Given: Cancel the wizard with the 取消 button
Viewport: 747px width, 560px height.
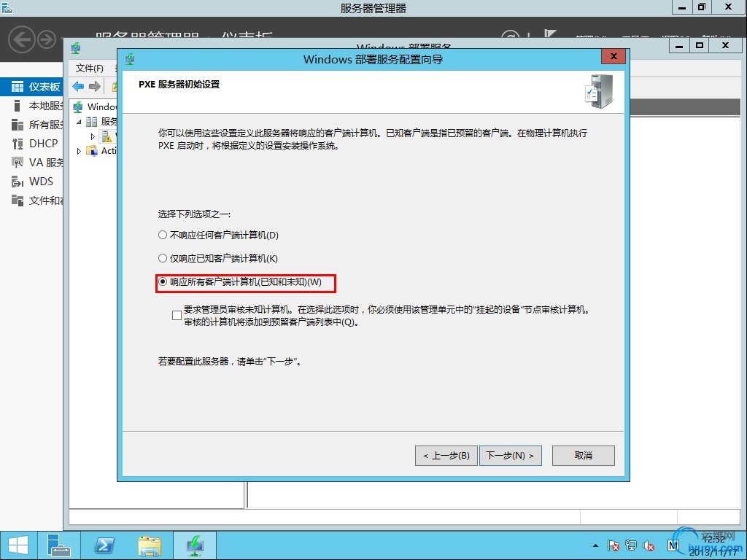Looking at the screenshot, I should 583,456.
